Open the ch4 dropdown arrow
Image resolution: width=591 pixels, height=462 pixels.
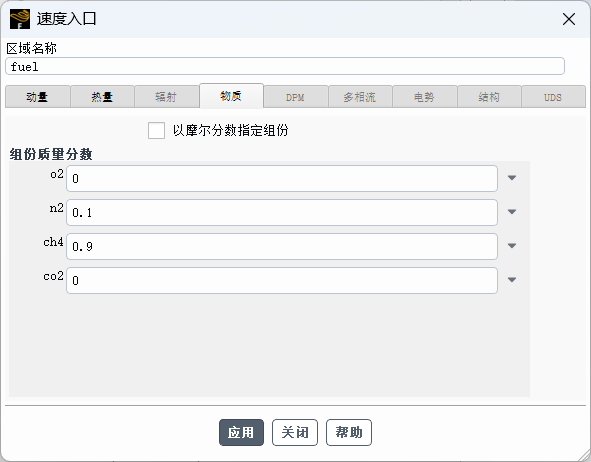click(511, 246)
